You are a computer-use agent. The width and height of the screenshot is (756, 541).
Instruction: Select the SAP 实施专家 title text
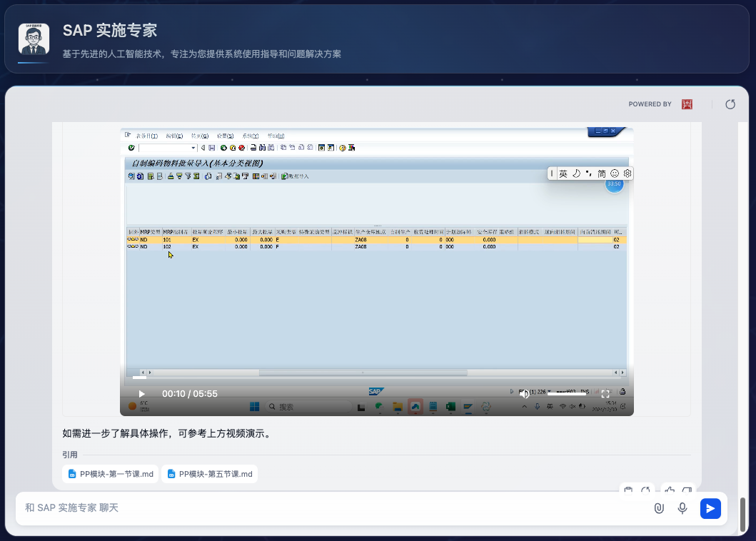tap(110, 31)
